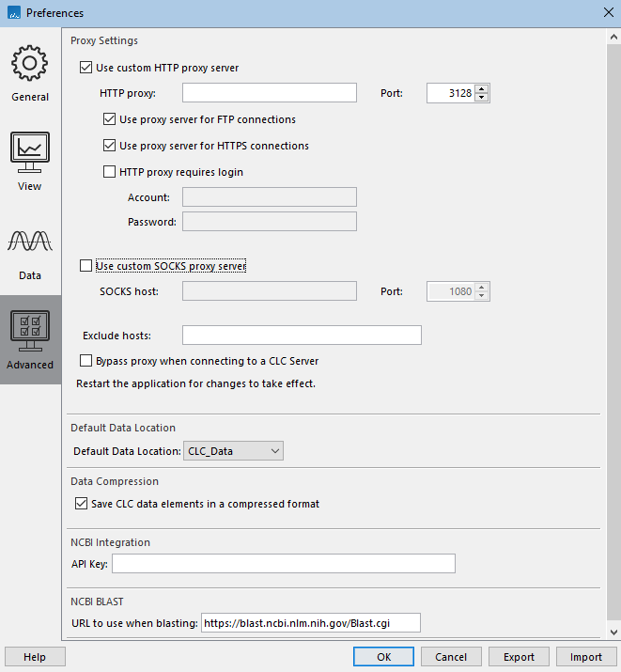The height and width of the screenshot is (672, 621).
Task: Open the General preferences section
Action: tap(30, 73)
